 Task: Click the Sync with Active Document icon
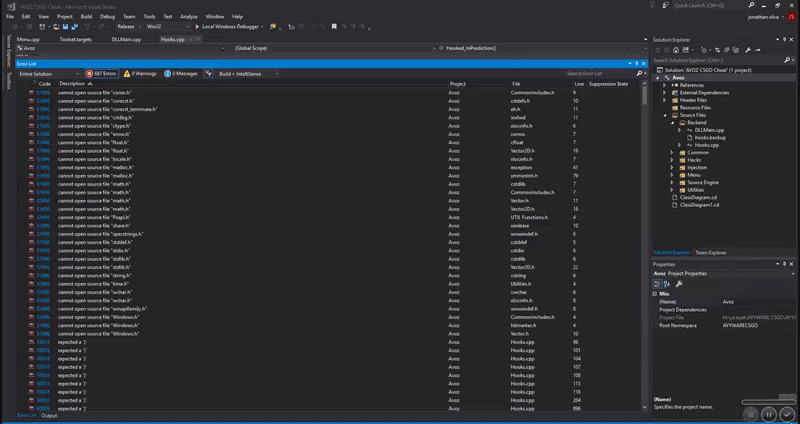coord(717,50)
